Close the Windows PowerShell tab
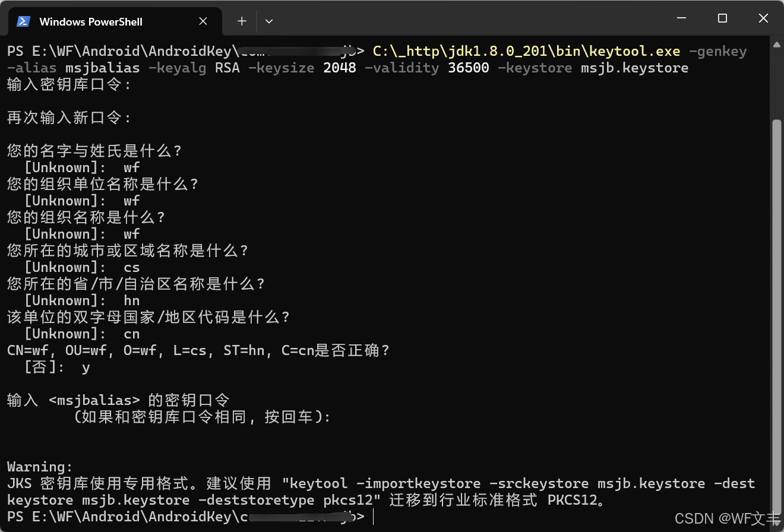Screen dimensions: 784x532 (x=203, y=21)
